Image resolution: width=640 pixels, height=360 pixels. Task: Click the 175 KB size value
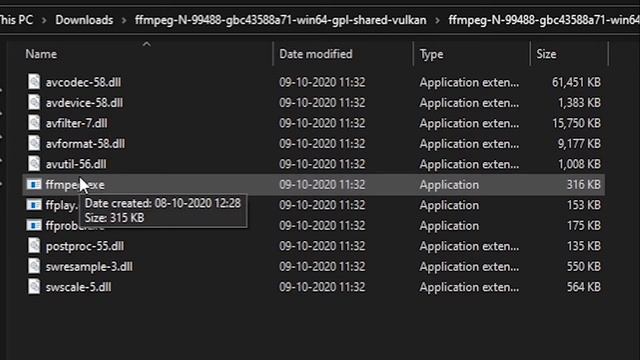[x=584, y=225]
